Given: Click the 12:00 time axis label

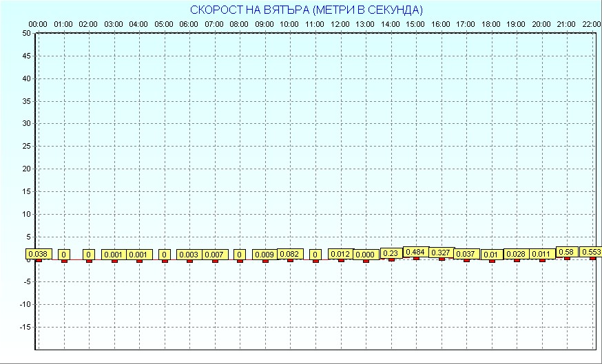Looking at the screenshot, I should [340, 24].
